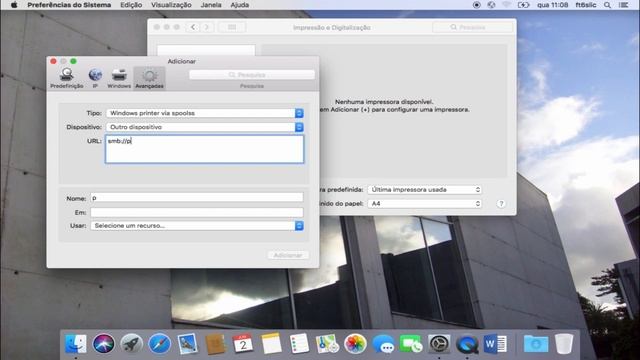Open the Preferências do Sistema menu
The width and height of the screenshot is (640, 360).
[x=69, y=5]
